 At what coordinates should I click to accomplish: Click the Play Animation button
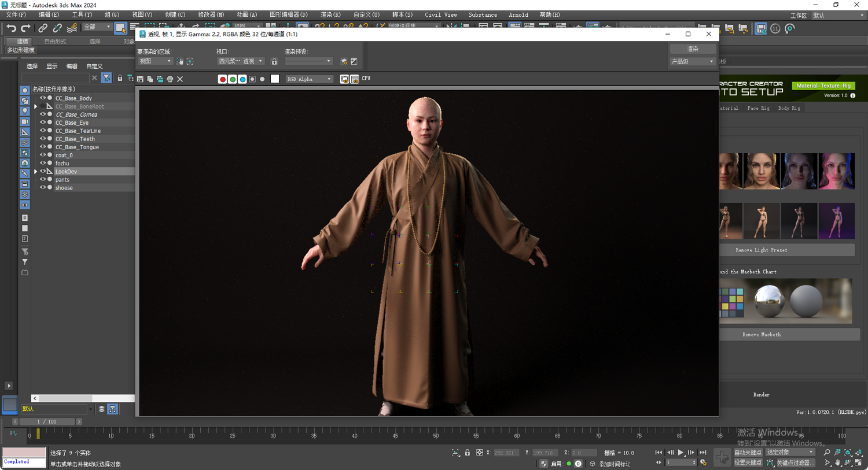pyautogui.click(x=681, y=453)
